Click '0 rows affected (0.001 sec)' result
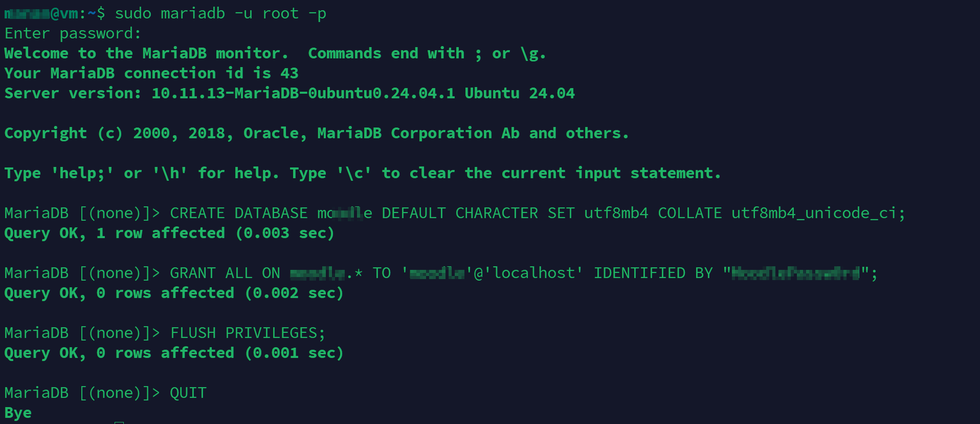This screenshot has height=424, width=980. tap(219, 353)
